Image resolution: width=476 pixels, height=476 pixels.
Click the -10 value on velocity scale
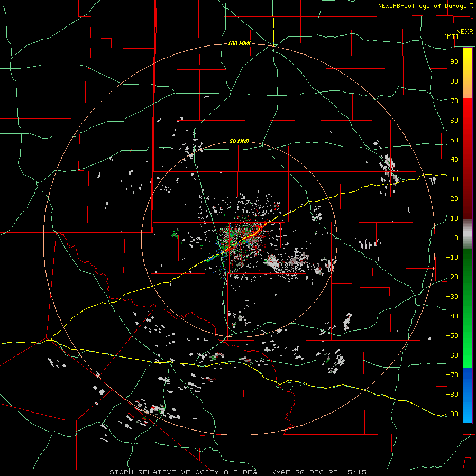coord(452,258)
